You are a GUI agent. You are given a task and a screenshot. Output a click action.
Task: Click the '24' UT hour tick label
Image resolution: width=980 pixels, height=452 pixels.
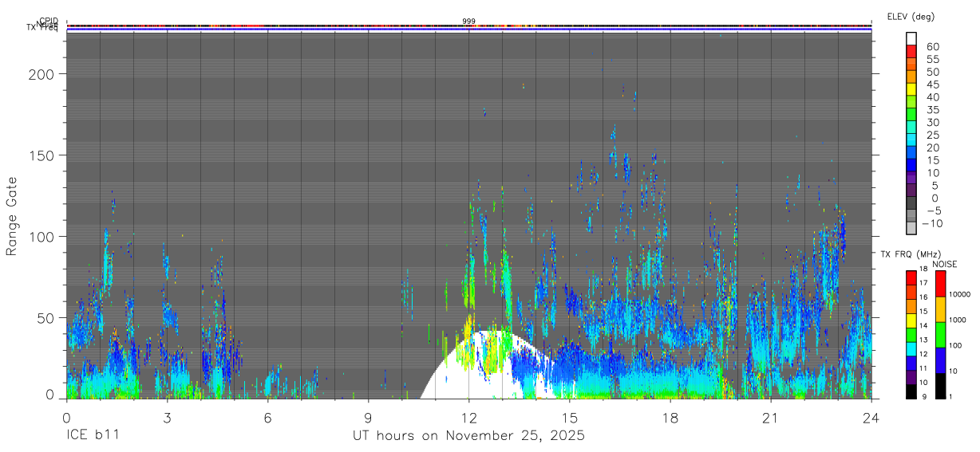click(x=871, y=417)
